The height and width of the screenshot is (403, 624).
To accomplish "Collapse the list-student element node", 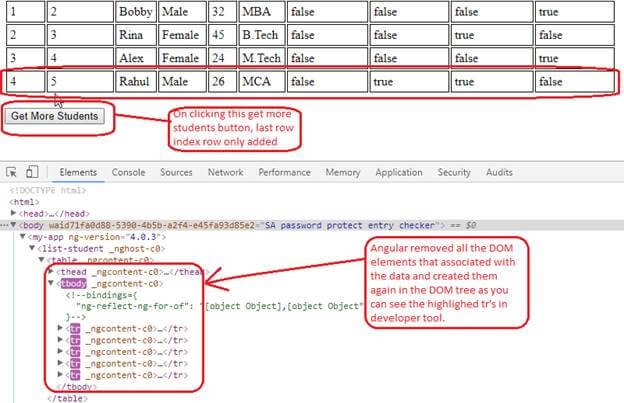I will point(32,248).
